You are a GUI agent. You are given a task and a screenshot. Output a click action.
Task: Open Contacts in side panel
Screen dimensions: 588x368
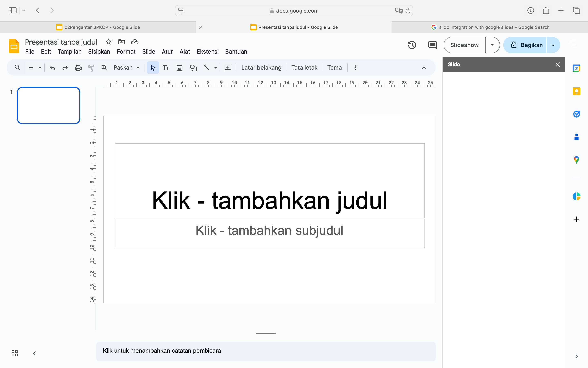click(x=576, y=137)
